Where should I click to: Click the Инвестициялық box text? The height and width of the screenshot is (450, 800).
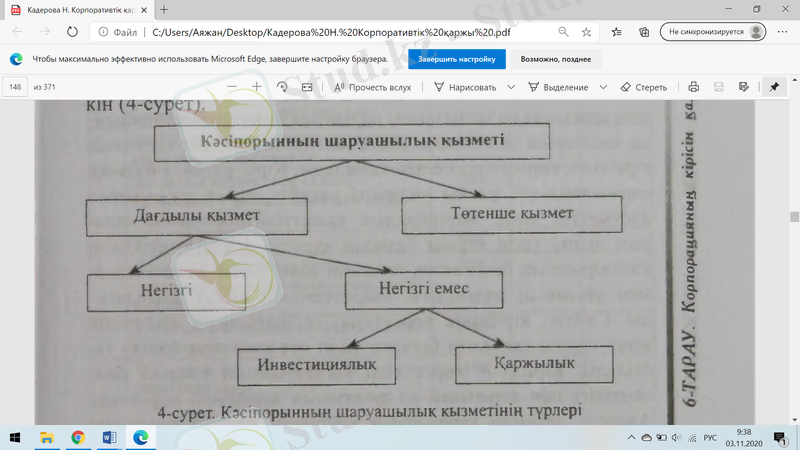point(316,365)
